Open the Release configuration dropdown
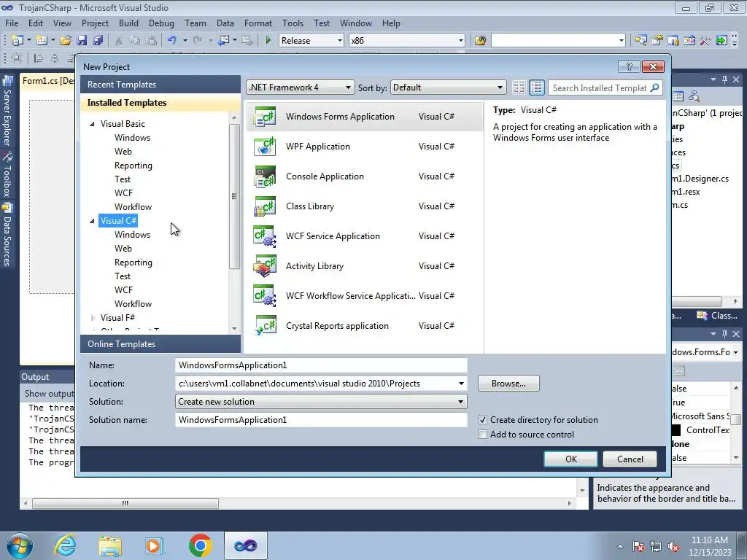This screenshot has width=747, height=560. [x=311, y=41]
